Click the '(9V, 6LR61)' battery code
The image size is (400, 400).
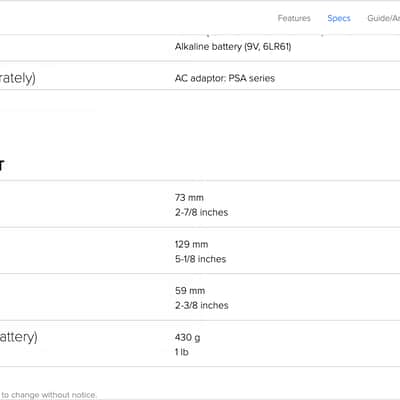click(x=268, y=47)
